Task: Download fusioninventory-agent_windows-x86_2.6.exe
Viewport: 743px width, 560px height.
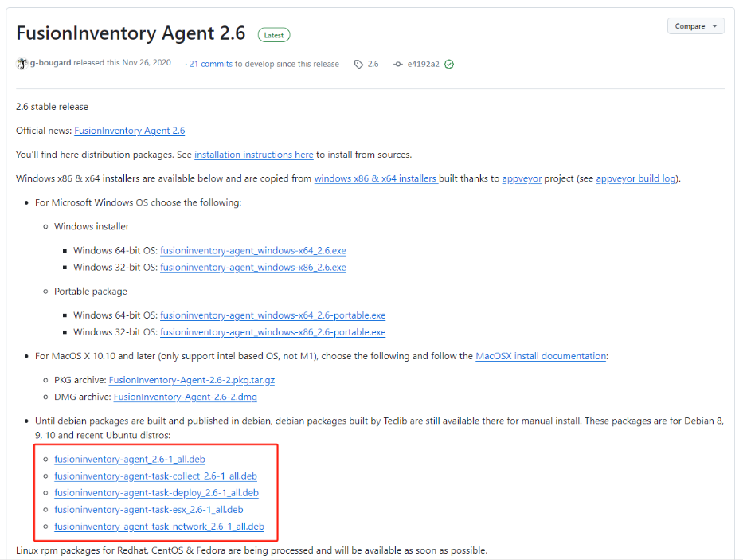Action: (x=253, y=268)
